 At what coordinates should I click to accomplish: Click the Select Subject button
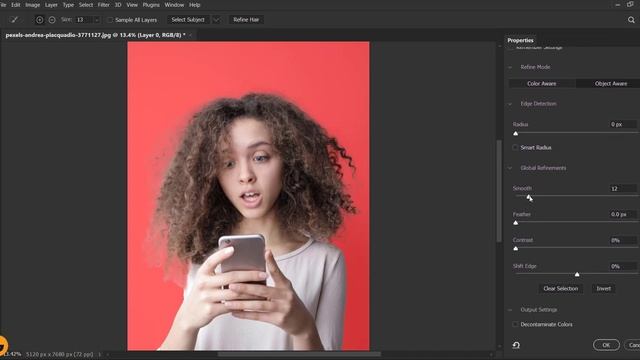tap(188, 20)
